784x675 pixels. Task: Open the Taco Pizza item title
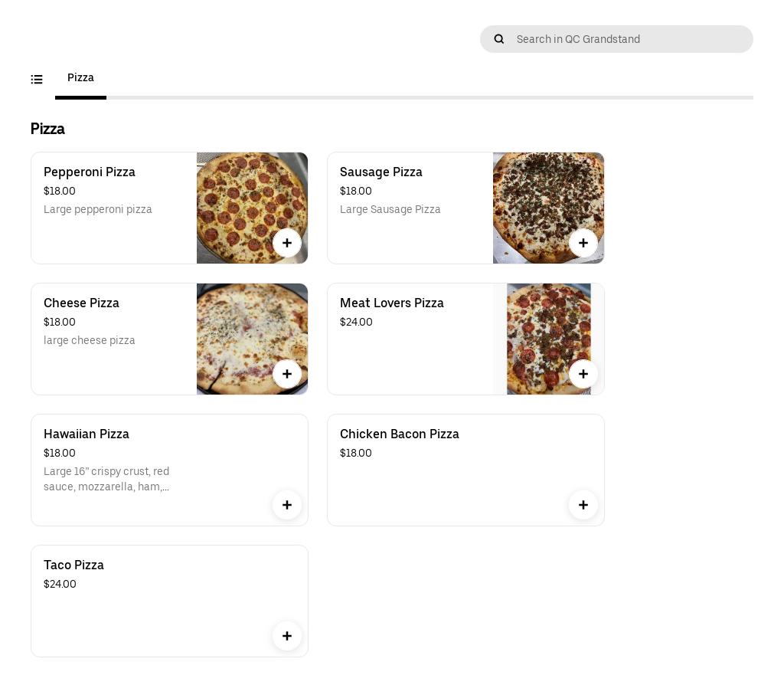click(73, 565)
